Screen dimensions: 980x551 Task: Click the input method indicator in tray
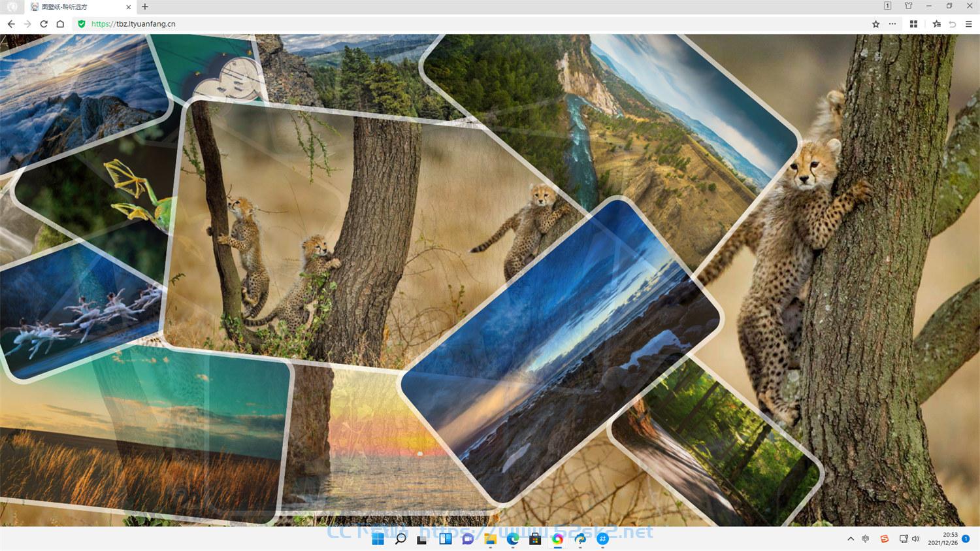(866, 539)
